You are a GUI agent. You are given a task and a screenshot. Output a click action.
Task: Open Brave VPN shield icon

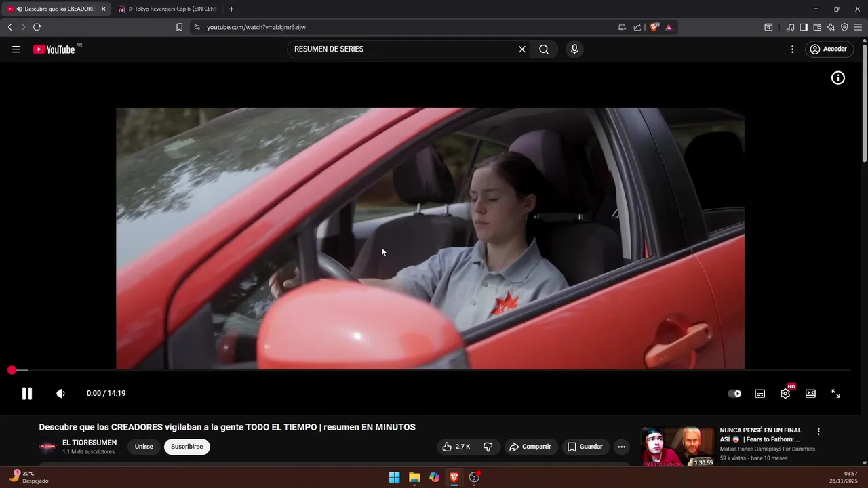click(844, 27)
